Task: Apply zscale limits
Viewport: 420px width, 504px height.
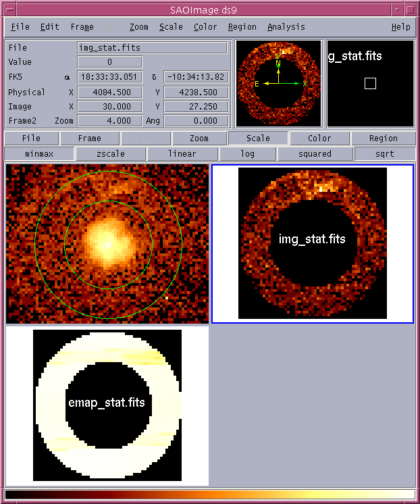Action: pos(111,154)
